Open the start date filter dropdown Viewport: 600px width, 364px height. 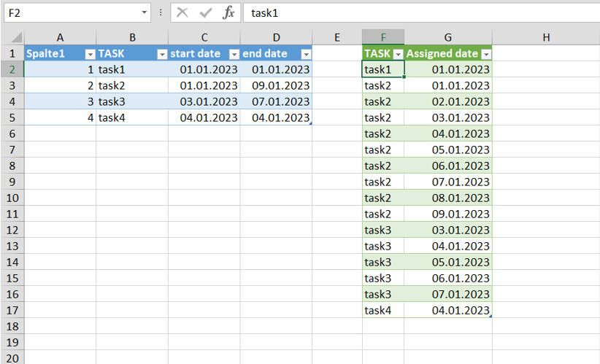(x=234, y=54)
